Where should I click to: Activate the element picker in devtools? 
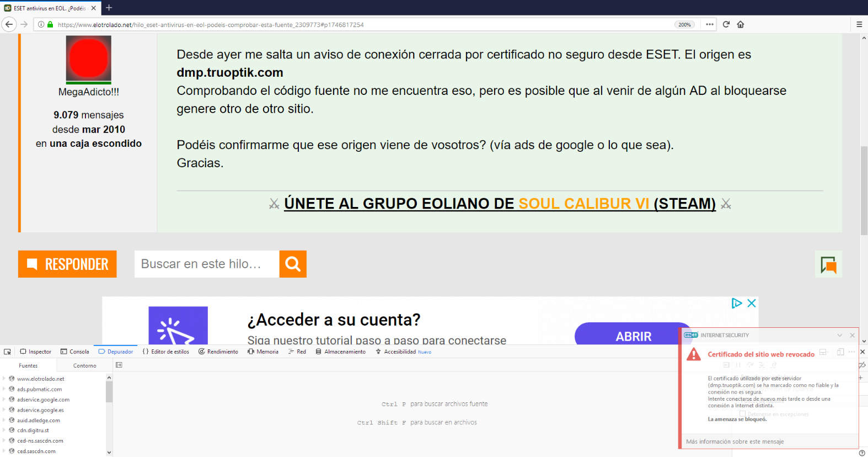[x=8, y=352]
